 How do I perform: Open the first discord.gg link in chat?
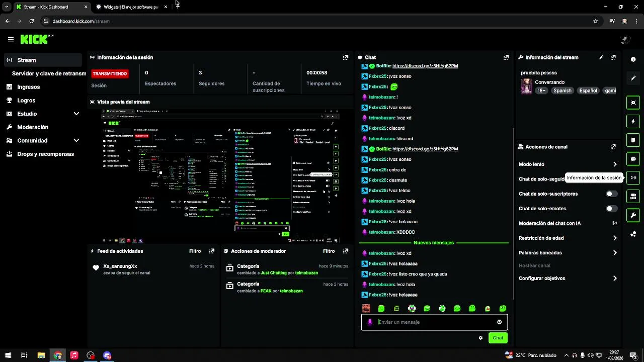click(425, 66)
